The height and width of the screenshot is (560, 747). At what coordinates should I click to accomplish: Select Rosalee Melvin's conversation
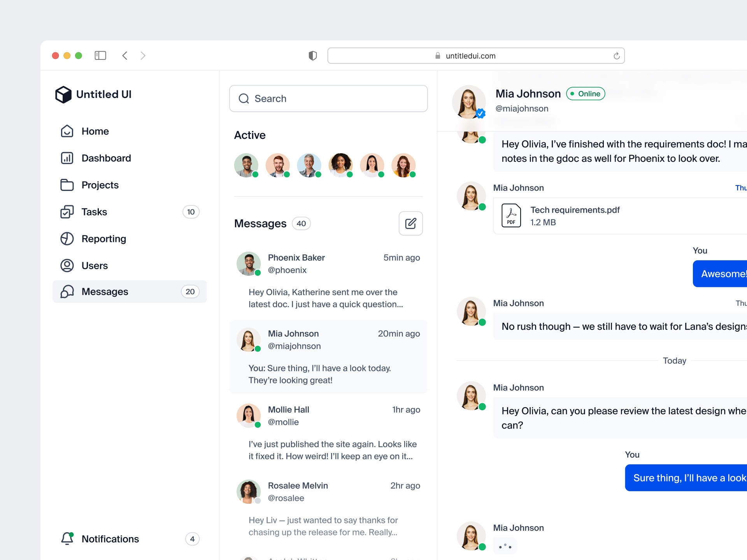pyautogui.click(x=328, y=508)
